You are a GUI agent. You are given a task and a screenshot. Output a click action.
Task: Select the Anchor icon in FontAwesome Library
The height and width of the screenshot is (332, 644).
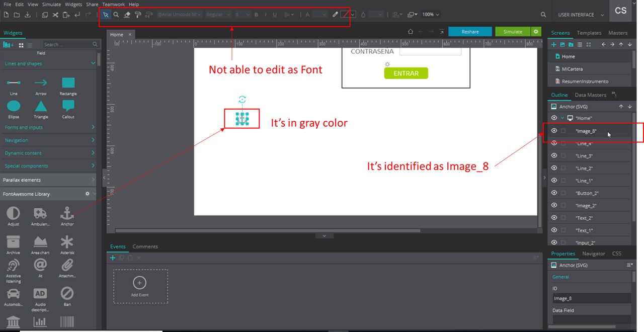[67, 213]
